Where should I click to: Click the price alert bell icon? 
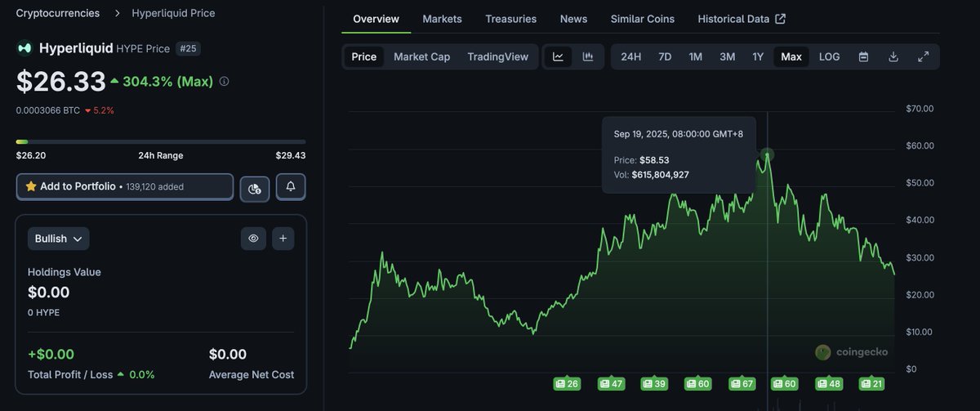coord(291,187)
